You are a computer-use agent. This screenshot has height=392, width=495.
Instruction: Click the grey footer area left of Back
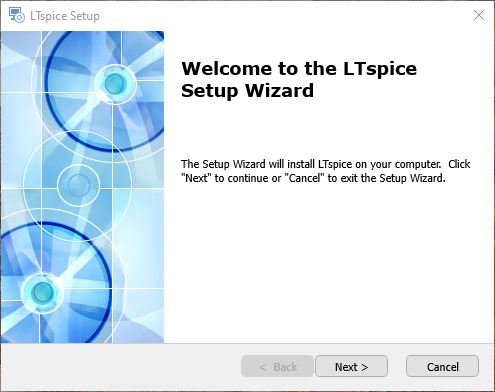pos(120,367)
